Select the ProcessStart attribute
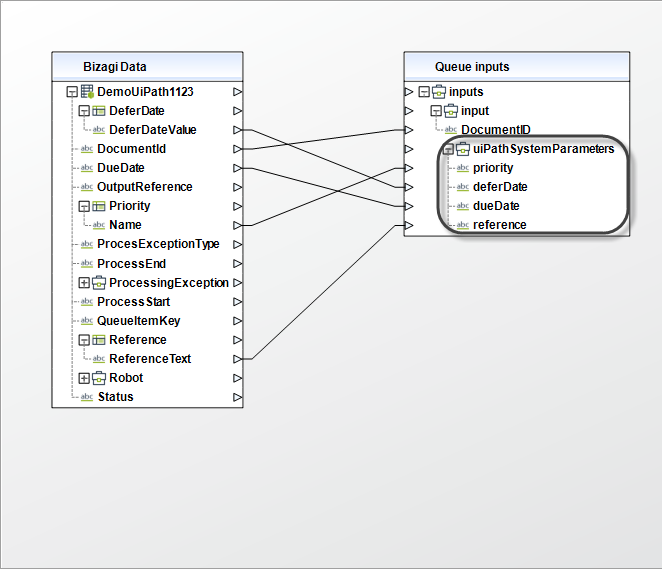 (133, 301)
